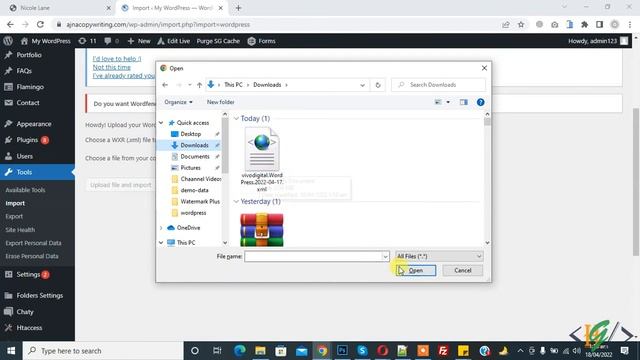Viewport: 640px width, 360px height.
Task: Open Documents folder in navigation pane
Action: point(195,156)
